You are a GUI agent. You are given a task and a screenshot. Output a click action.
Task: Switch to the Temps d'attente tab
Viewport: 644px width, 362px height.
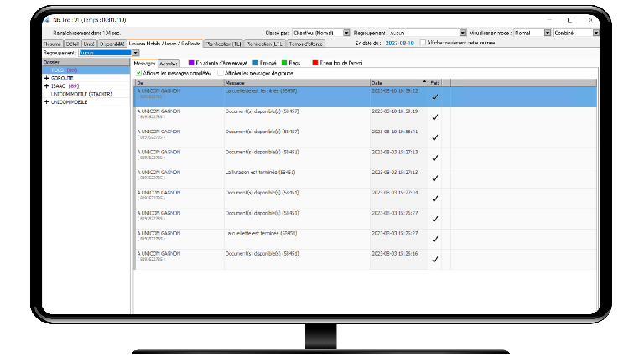point(306,44)
